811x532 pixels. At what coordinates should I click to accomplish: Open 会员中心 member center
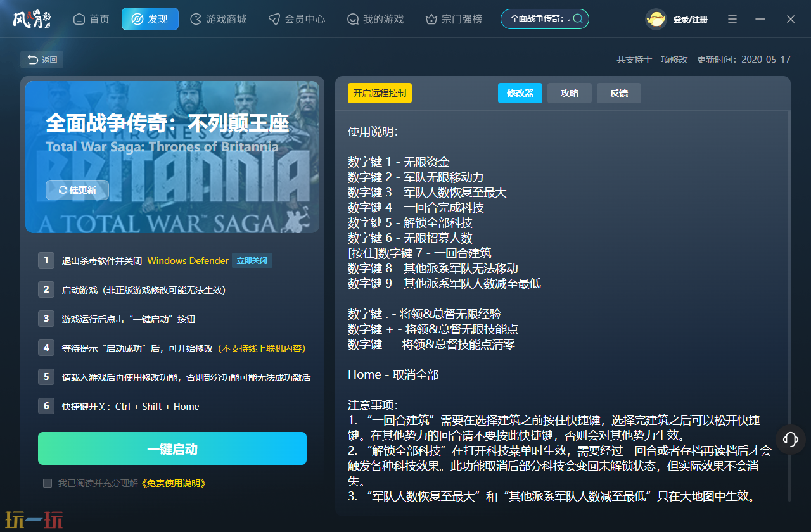click(x=297, y=19)
